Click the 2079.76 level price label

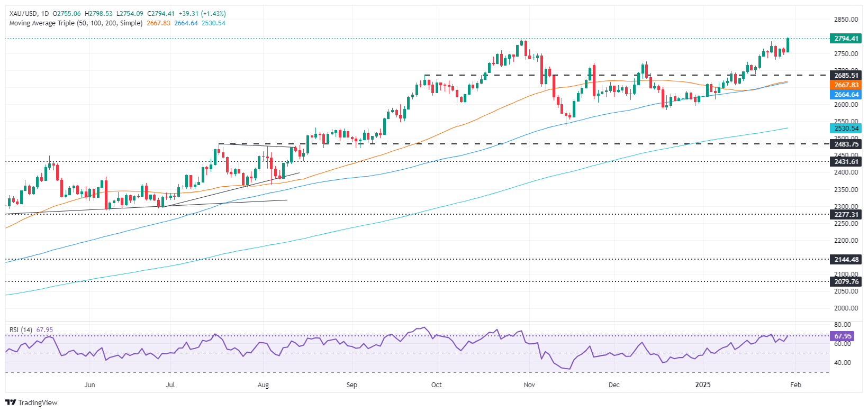tap(846, 282)
